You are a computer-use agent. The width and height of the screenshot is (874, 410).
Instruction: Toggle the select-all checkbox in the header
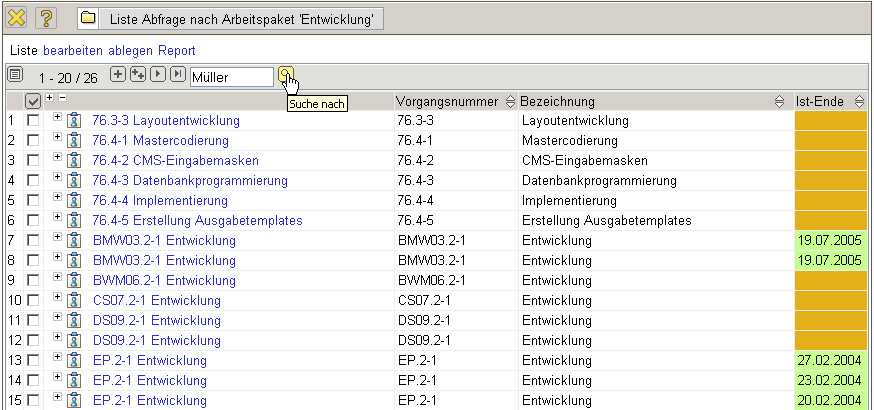[33, 101]
